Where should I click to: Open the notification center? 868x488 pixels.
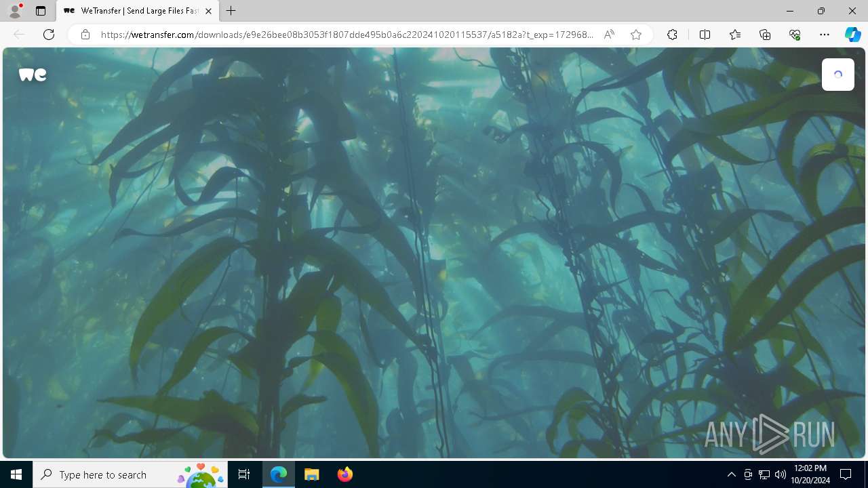coord(846,474)
